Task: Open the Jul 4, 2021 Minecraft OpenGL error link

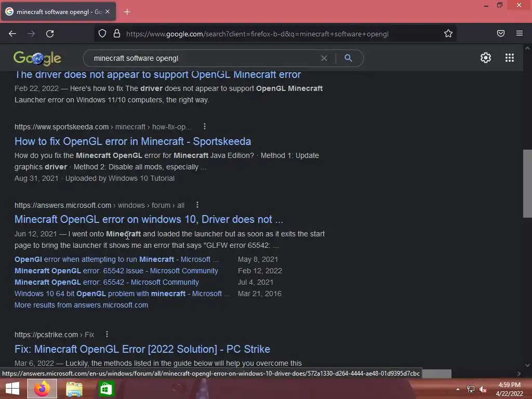Action: click(x=107, y=282)
